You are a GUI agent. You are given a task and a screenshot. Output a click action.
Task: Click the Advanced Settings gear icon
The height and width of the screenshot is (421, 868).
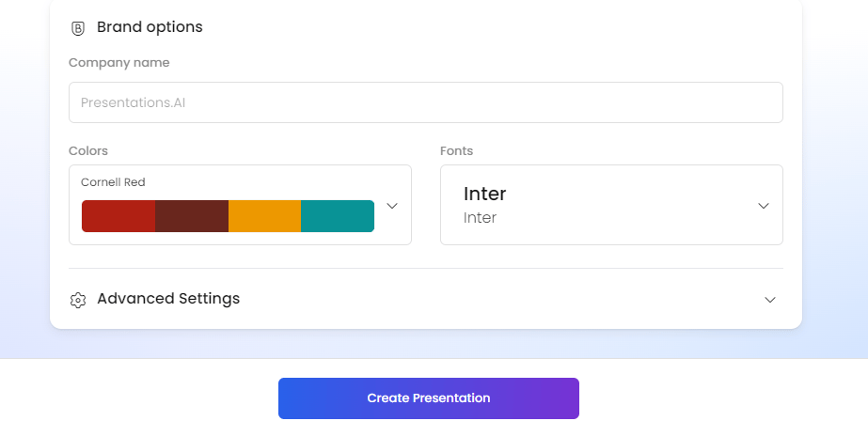(x=78, y=300)
